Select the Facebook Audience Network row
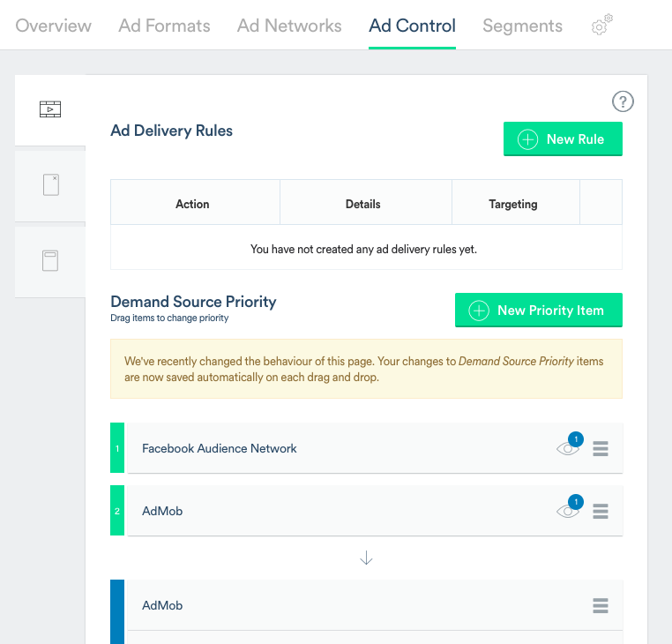Screen dimensions: 672x644 (x=335, y=448)
